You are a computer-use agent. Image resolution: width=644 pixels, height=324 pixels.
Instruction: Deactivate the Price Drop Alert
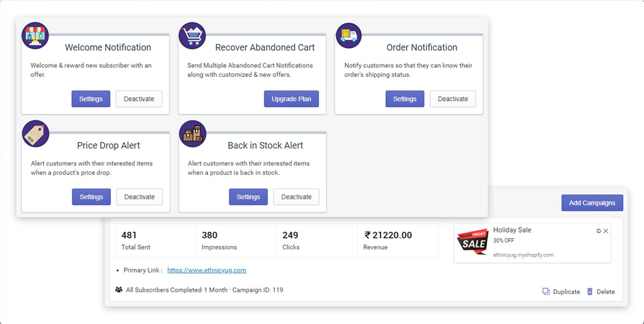(140, 197)
